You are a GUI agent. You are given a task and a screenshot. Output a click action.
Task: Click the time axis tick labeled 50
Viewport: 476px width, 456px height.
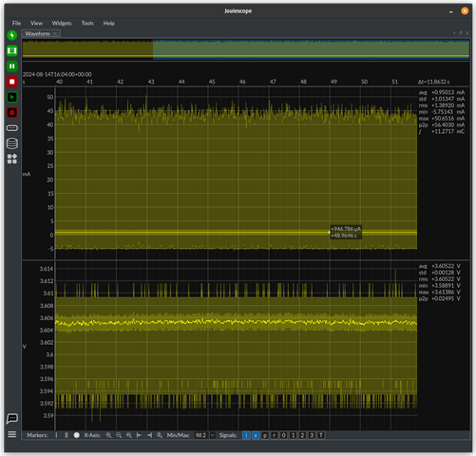click(365, 82)
